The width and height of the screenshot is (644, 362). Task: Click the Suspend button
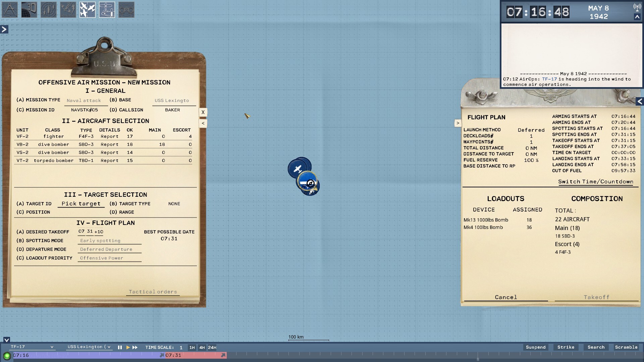[x=536, y=347]
